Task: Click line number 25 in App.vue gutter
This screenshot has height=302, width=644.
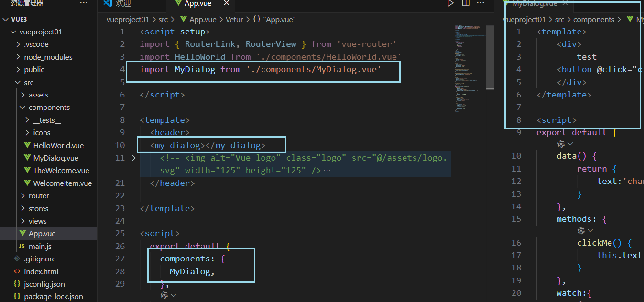Action: click(120, 233)
